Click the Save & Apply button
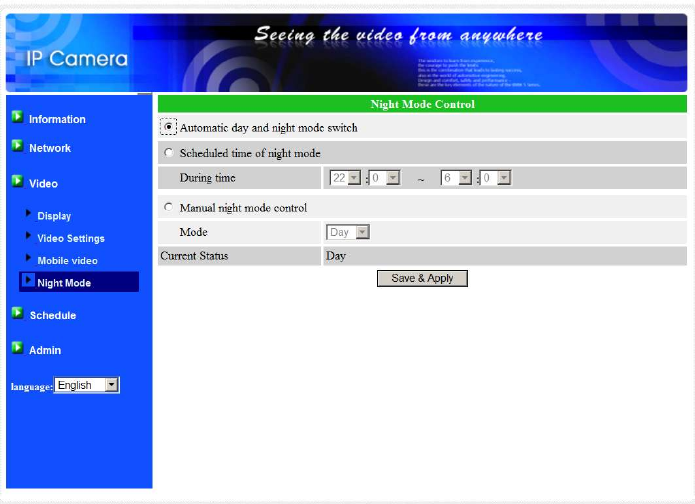The height and width of the screenshot is (504, 695). pyautogui.click(x=422, y=278)
